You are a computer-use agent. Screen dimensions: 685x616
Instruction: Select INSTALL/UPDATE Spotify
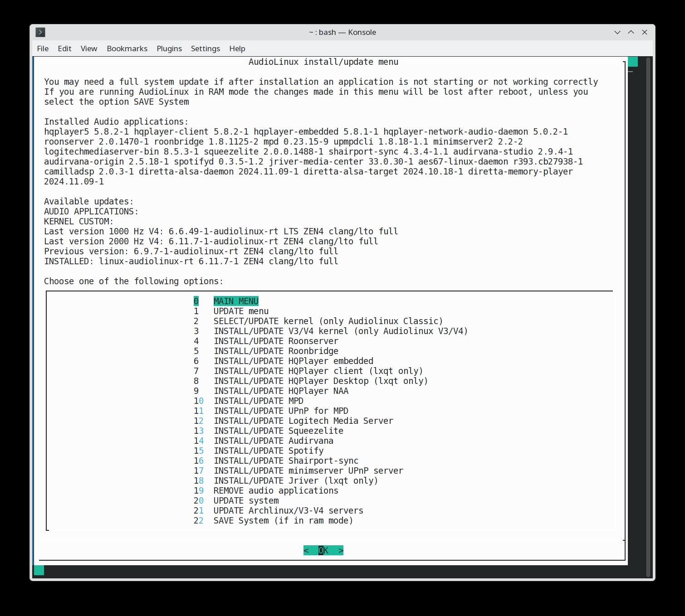coord(259,451)
